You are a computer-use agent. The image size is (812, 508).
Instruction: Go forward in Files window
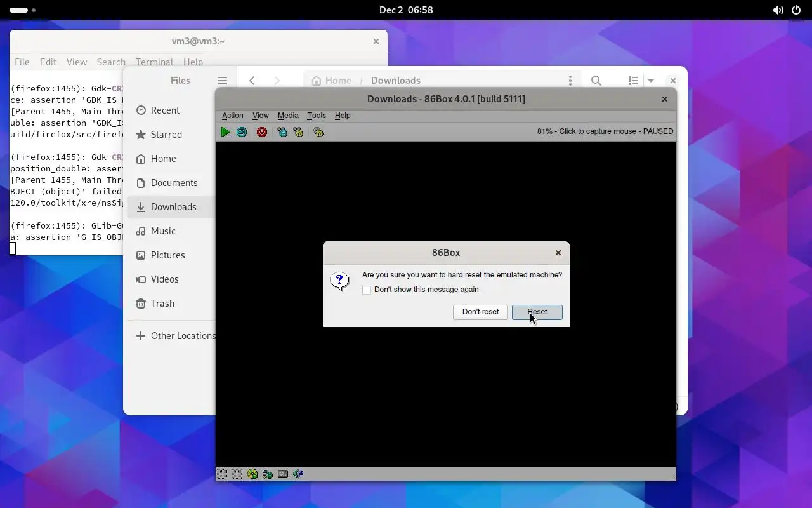click(x=277, y=81)
